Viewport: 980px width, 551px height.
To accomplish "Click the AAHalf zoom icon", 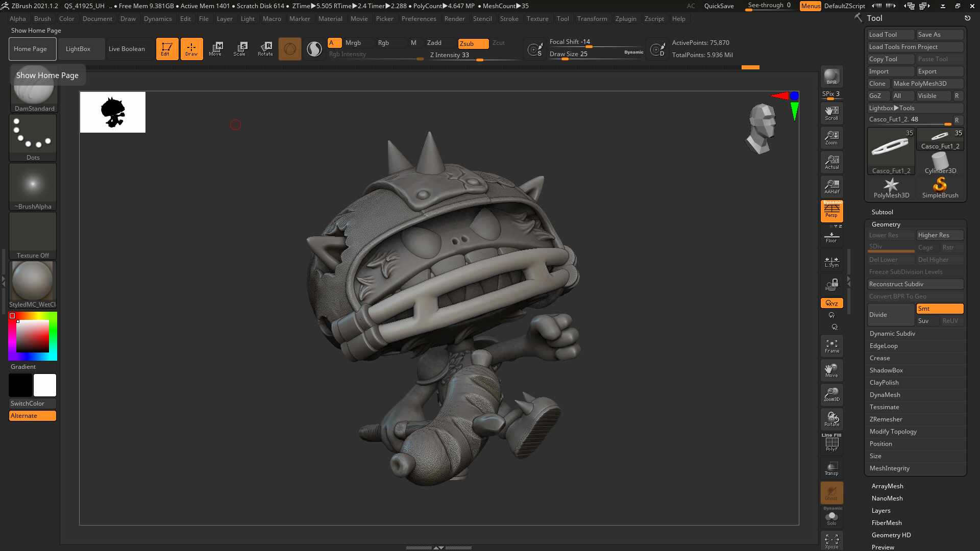I will pos(831,186).
